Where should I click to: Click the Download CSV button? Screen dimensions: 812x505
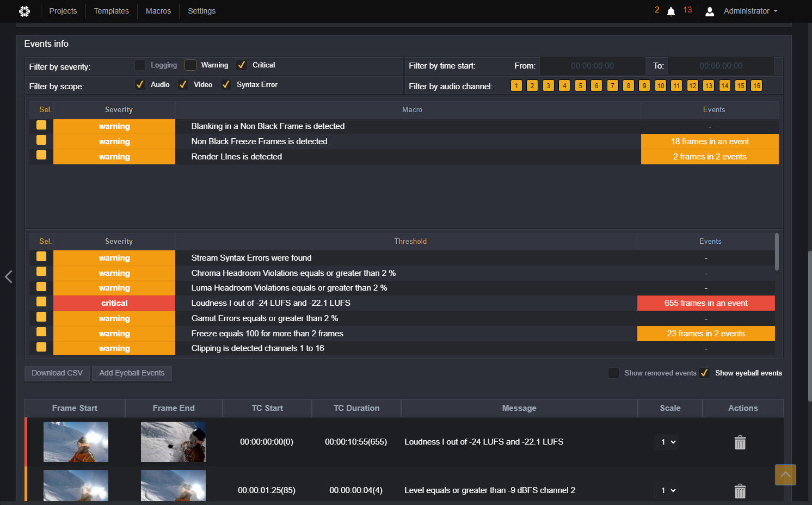[x=57, y=373]
